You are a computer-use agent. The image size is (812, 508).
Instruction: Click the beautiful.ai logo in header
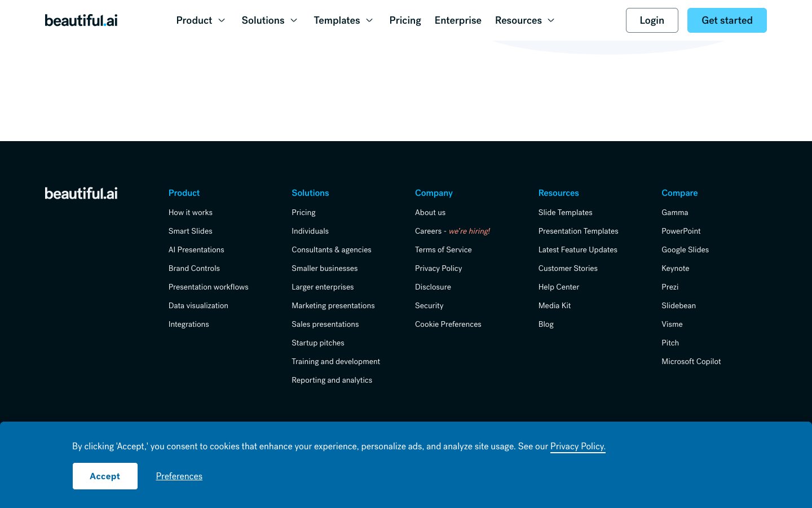click(81, 20)
